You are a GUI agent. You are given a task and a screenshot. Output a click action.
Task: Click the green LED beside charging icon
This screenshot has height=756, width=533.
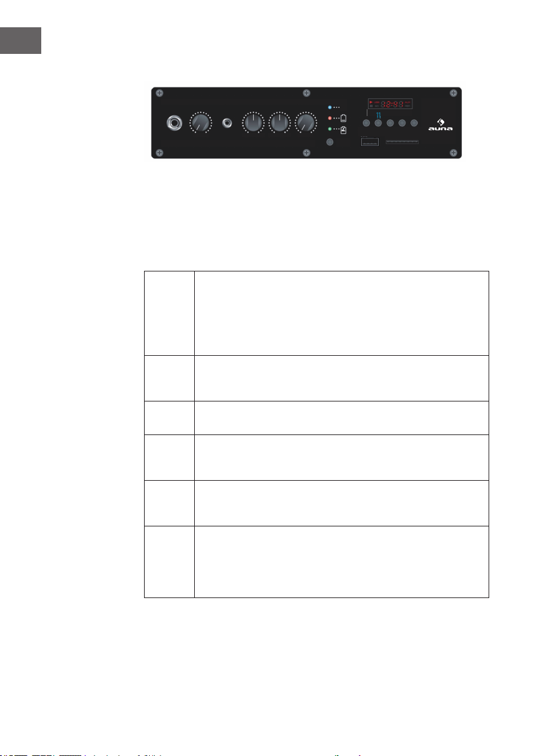(330, 129)
